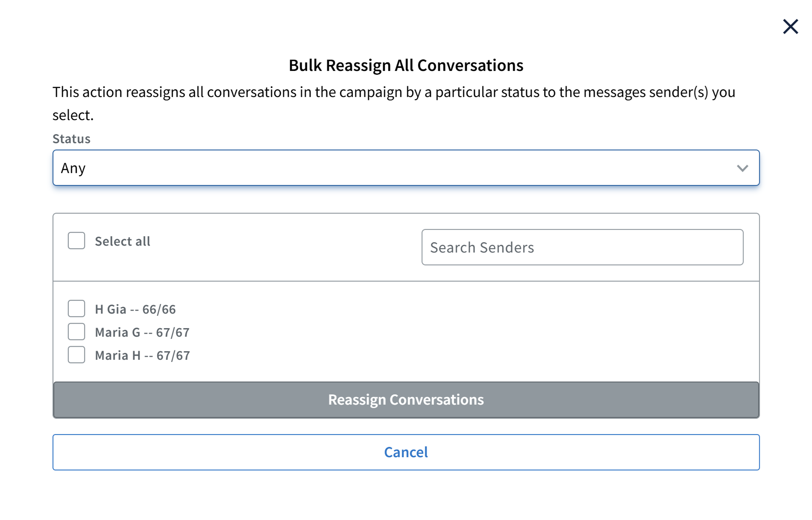The width and height of the screenshot is (812, 520).
Task: Click the dialog title Bulk Reassign All Conversations
Action: 406,65
